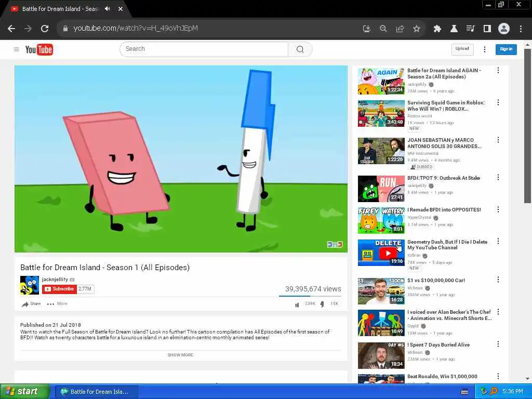Click the like/dislike ratio bar
Viewport: 532px width, 399px height.
pyautogui.click(x=310, y=296)
